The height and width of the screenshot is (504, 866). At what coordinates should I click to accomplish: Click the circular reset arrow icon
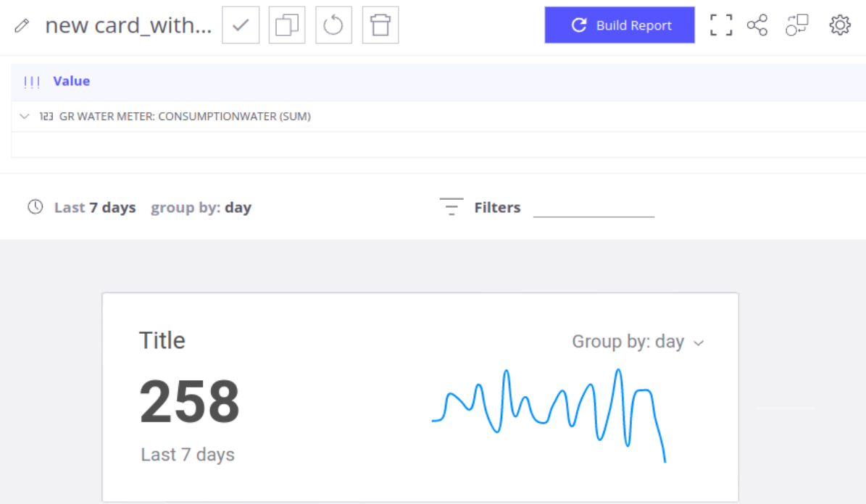tap(333, 25)
